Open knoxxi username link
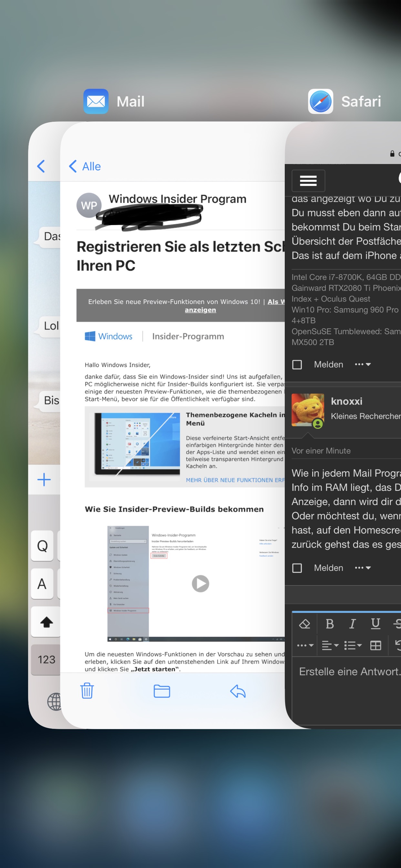Viewport: 401px width, 868px height. pyautogui.click(x=346, y=401)
